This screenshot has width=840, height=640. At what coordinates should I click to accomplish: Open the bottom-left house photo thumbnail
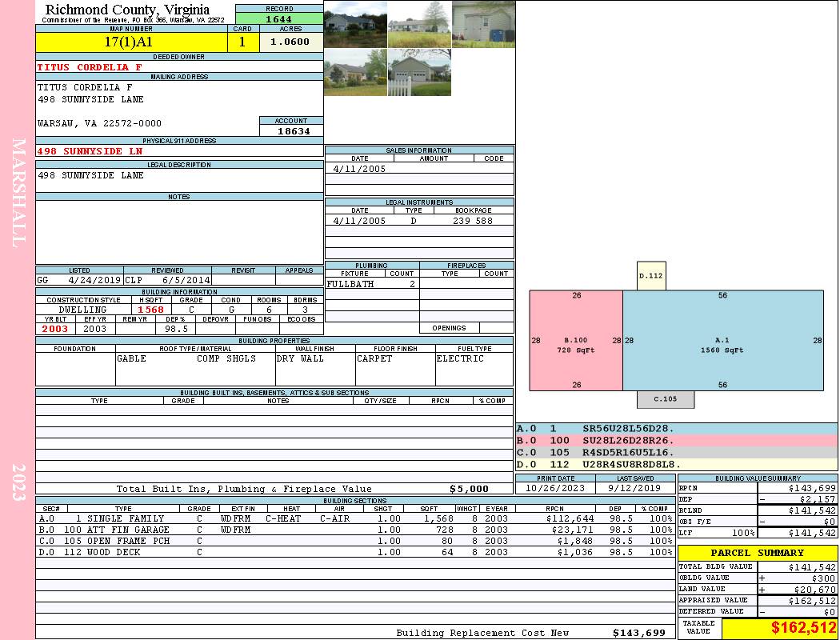tap(355, 72)
